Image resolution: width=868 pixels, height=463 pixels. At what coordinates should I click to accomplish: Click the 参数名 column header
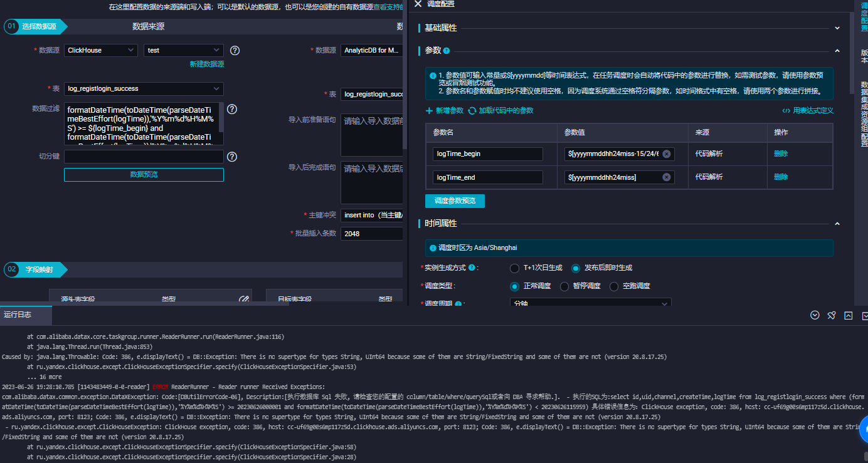click(444, 132)
